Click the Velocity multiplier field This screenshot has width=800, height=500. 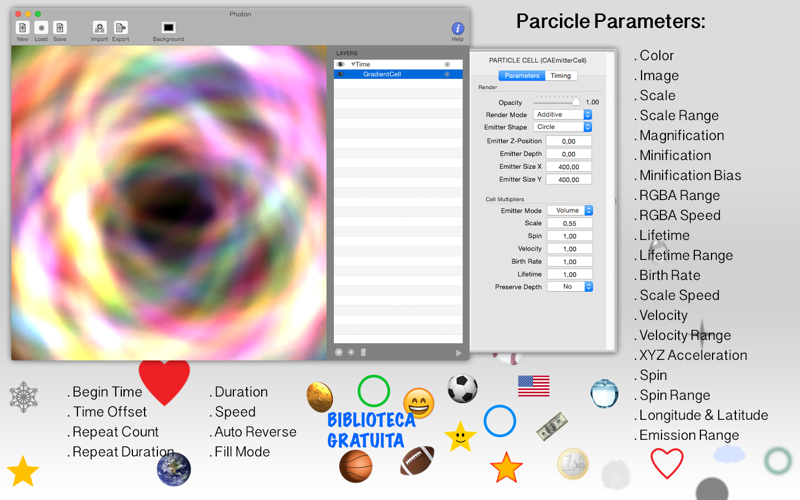click(570, 249)
